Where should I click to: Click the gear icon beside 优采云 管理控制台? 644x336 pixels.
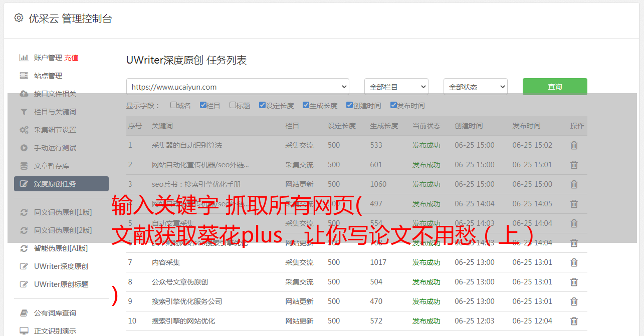[19, 18]
